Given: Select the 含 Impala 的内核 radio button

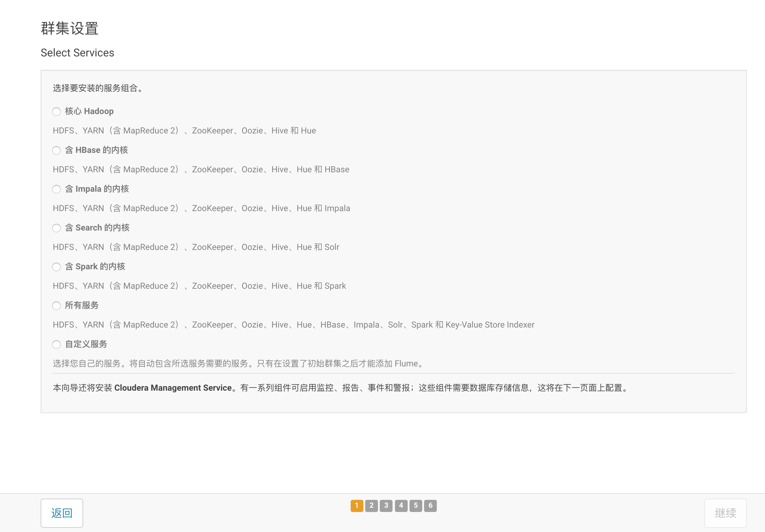Looking at the screenshot, I should 56,189.
